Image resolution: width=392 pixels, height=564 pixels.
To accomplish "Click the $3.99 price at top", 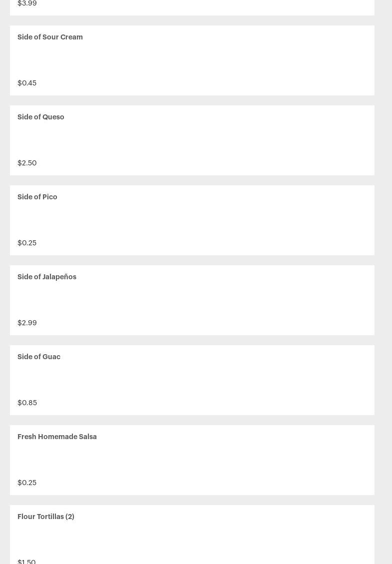I will coord(27,3).
